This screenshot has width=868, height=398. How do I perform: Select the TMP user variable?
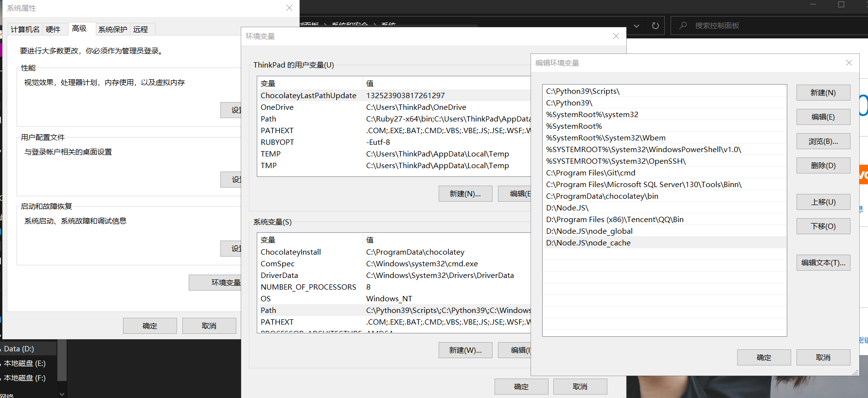pos(394,165)
